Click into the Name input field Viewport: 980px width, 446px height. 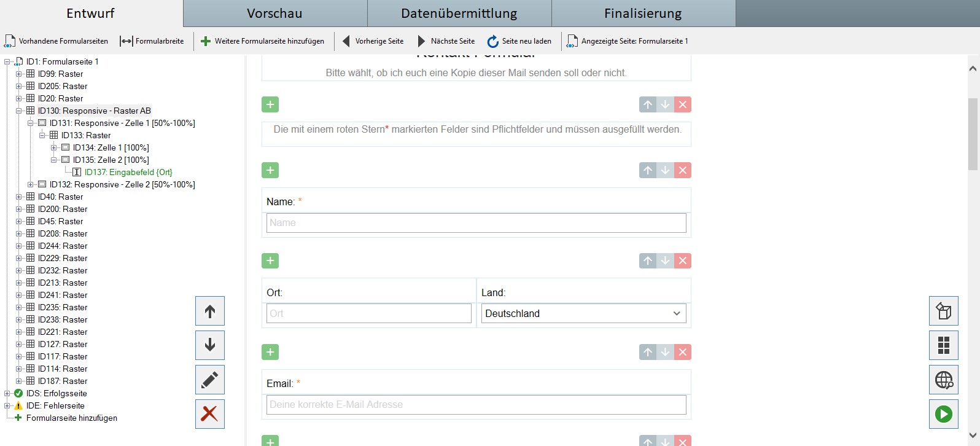coord(476,223)
